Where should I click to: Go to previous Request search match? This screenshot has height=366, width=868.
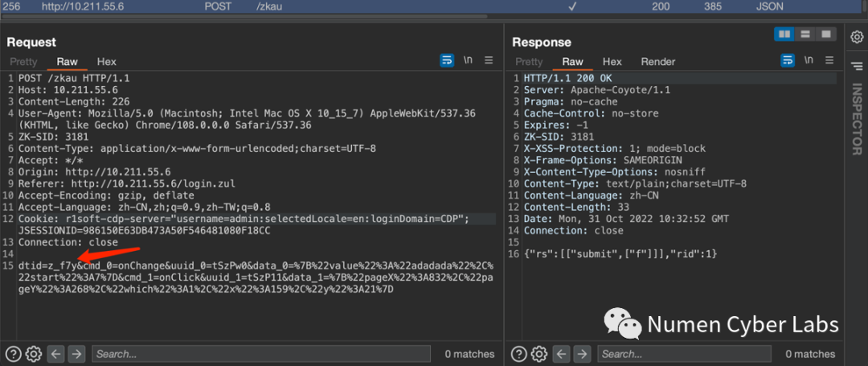[56, 353]
